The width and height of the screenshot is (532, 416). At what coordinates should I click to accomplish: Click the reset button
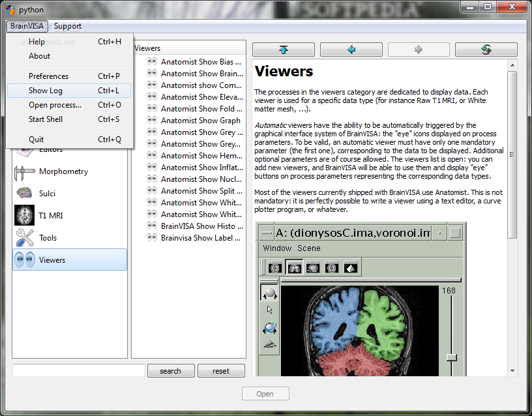tap(221, 371)
